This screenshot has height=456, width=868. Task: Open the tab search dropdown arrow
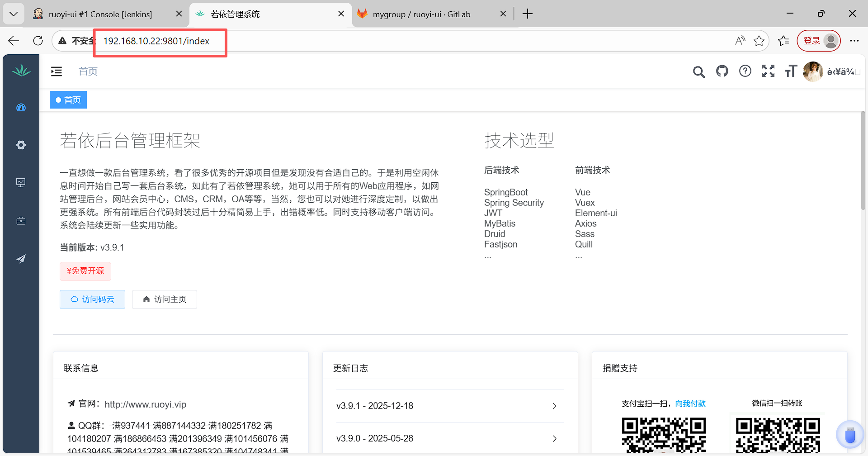14,14
